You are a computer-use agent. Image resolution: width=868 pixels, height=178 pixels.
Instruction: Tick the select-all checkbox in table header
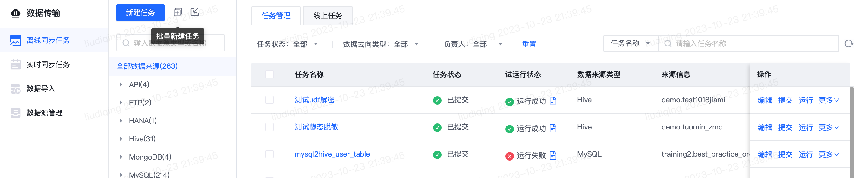[269, 74]
